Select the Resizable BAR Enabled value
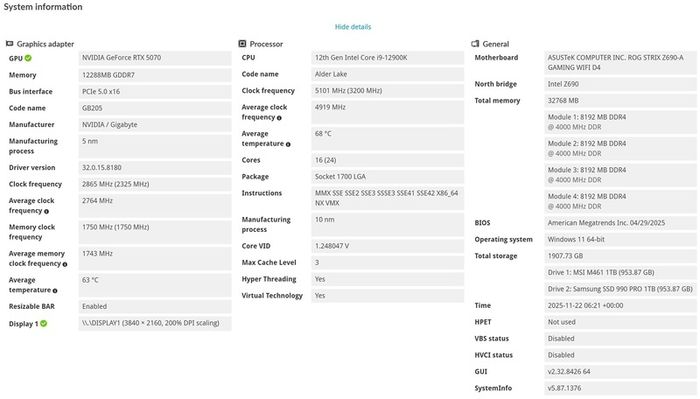700x399 pixels. 155,306
